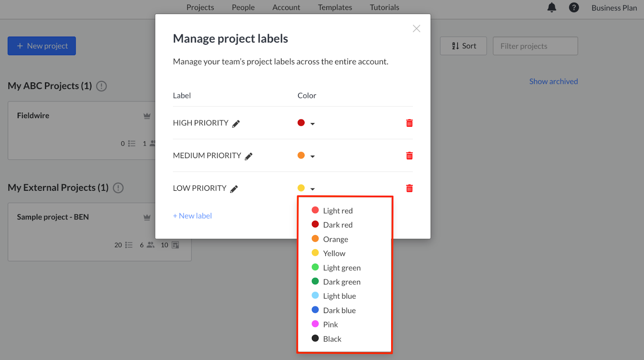644x360 pixels.
Task: Open help using the question mark icon
Action: pyautogui.click(x=574, y=7)
